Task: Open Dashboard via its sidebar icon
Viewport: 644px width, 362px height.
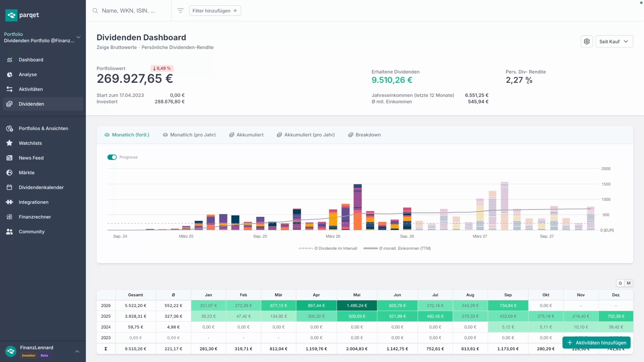Action: pyautogui.click(x=10, y=60)
